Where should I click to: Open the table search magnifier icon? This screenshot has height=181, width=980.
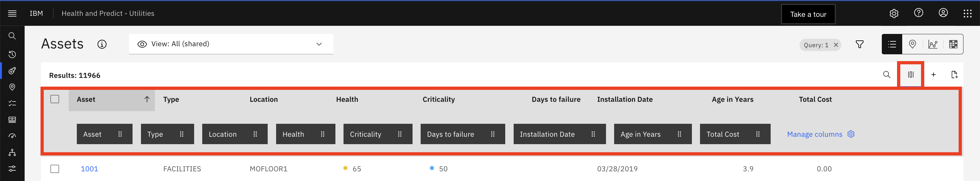(886, 74)
